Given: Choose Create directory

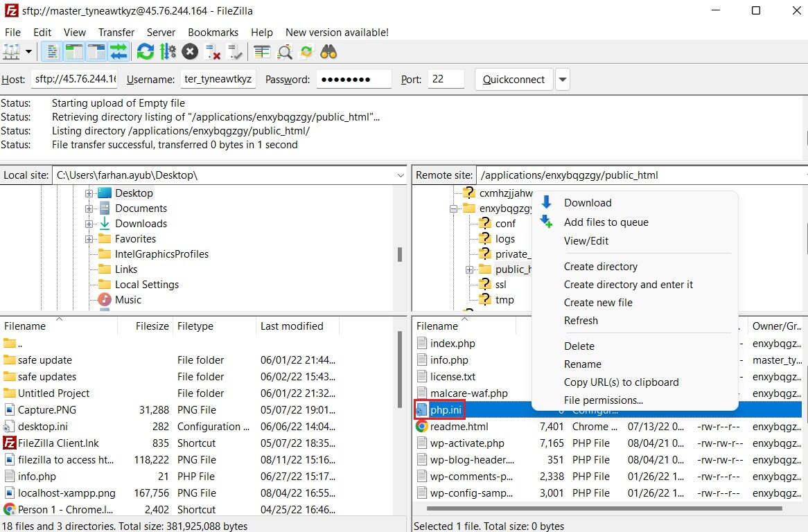Looking at the screenshot, I should [x=635, y=267].
